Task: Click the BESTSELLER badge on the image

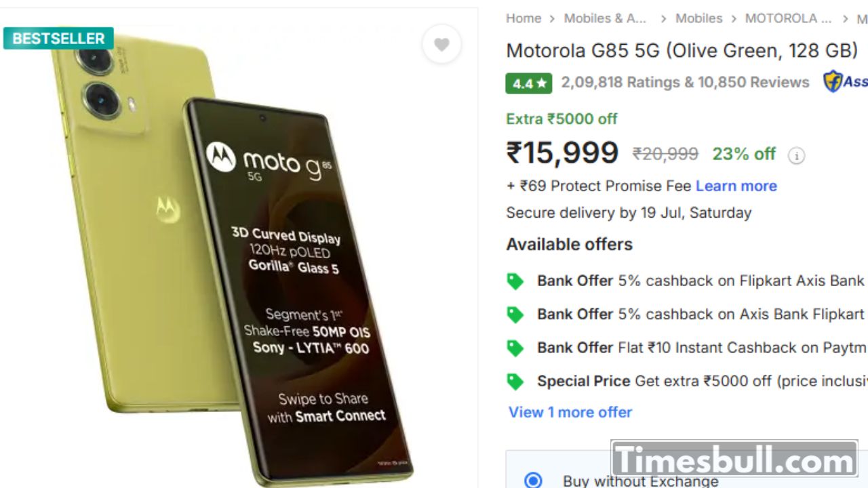Action: click(x=58, y=39)
